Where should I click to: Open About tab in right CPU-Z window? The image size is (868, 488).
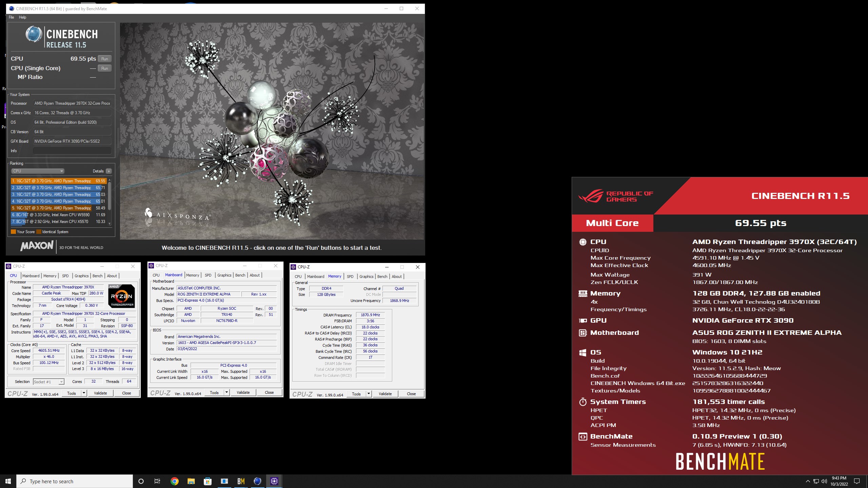click(397, 277)
